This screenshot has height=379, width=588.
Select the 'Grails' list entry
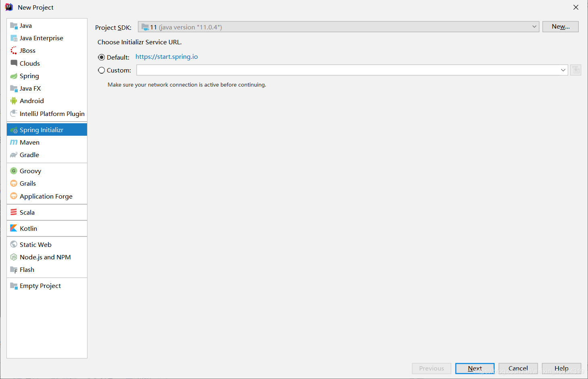point(47,184)
